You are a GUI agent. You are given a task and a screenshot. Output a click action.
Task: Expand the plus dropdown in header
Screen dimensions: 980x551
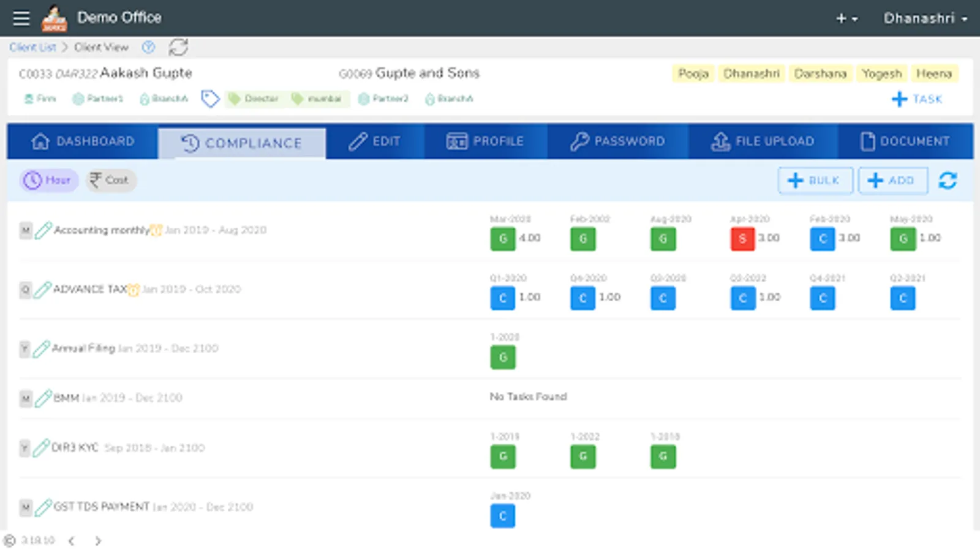[x=846, y=19]
